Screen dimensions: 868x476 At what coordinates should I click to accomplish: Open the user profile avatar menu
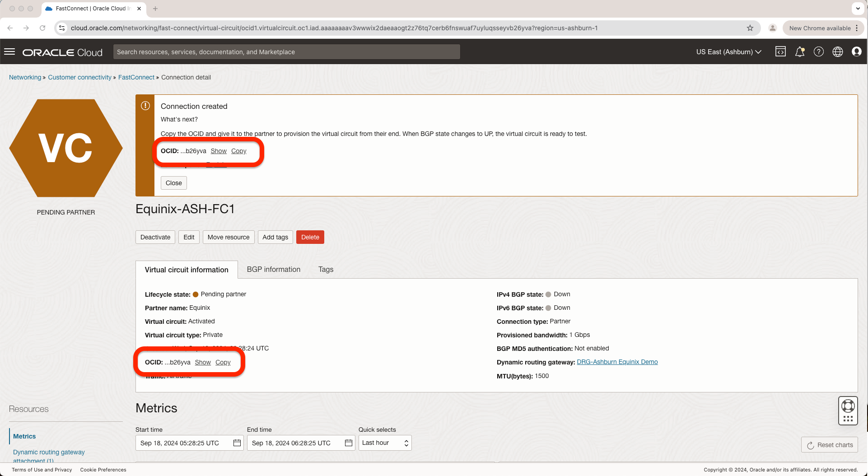point(857,52)
